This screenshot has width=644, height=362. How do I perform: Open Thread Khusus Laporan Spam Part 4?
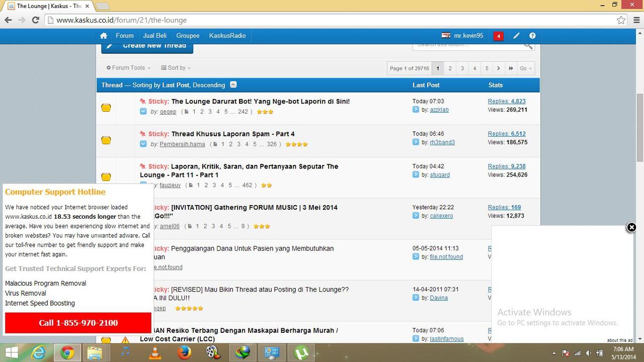(233, 134)
